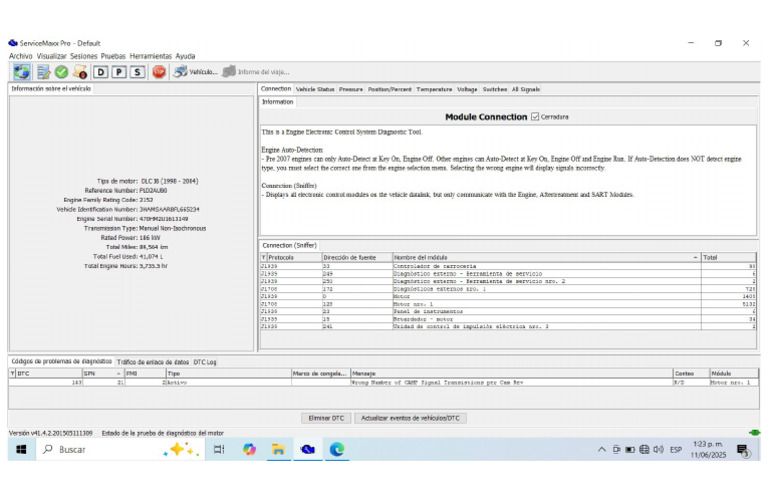Sort by Dirección de fuente column header

pos(357,257)
